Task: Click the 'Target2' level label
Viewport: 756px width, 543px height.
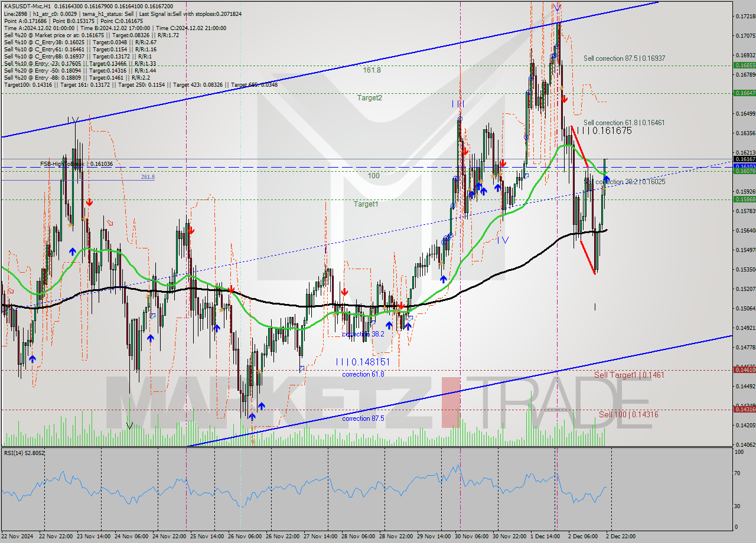Action: point(369,98)
